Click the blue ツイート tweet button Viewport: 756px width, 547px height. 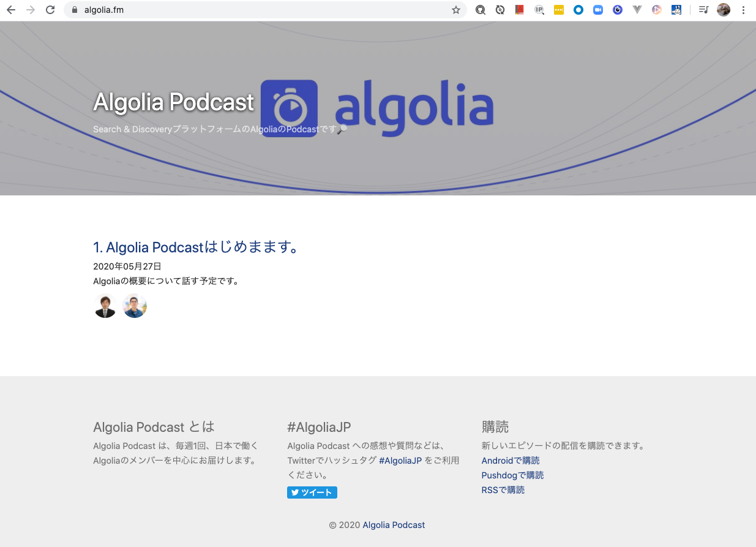[312, 492]
